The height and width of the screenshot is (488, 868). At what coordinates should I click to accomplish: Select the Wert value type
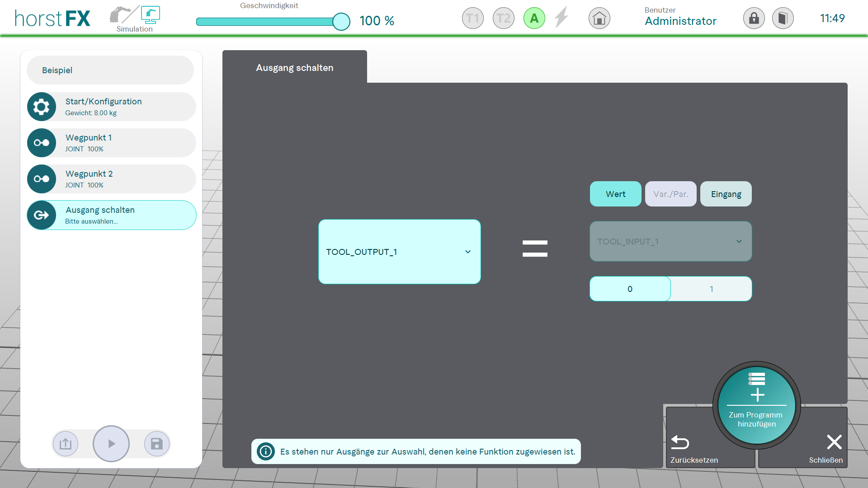tap(615, 194)
